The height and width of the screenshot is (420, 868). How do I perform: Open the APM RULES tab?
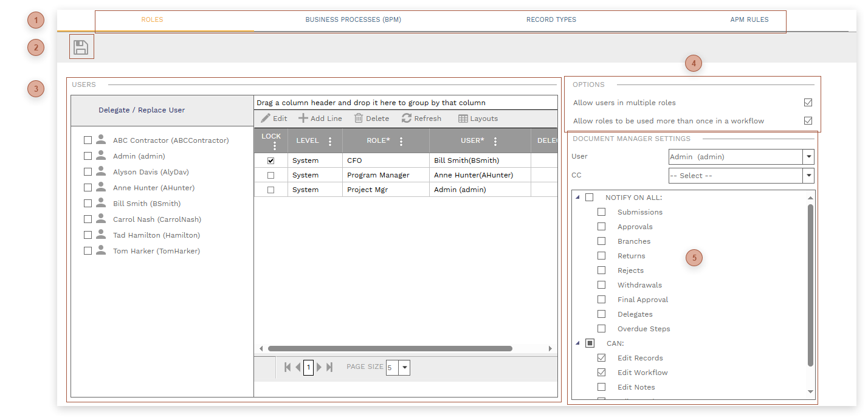749,19
